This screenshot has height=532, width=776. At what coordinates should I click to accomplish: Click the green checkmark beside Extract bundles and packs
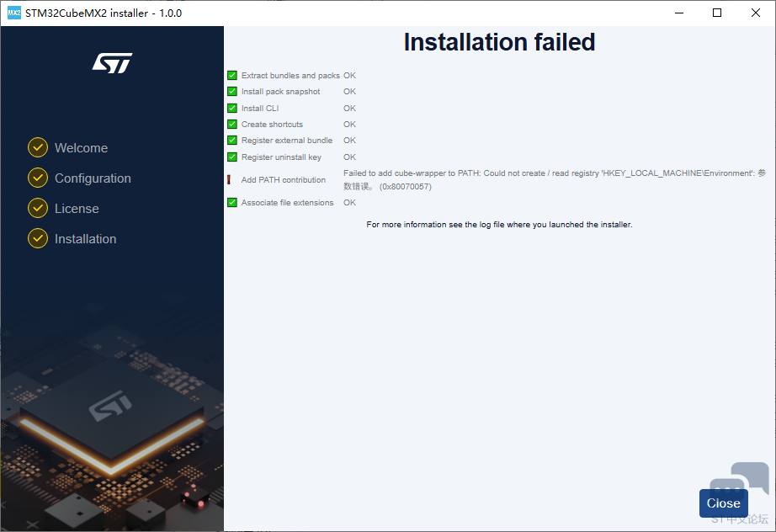[231, 75]
